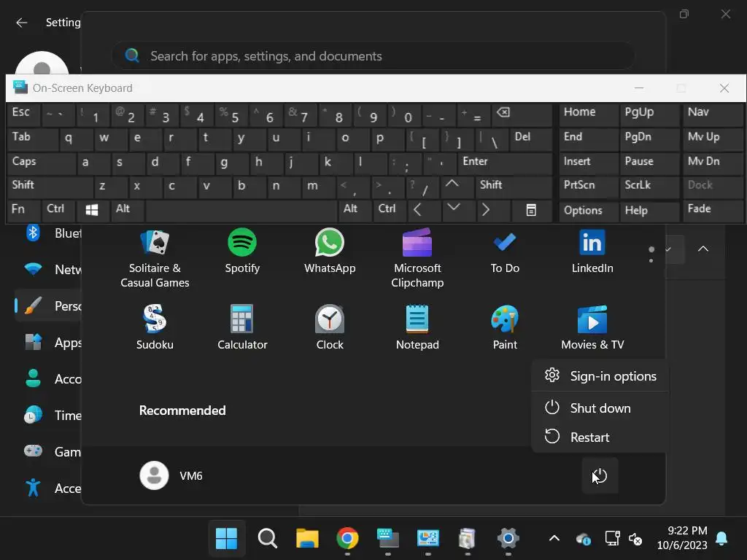Select Accounts in Settings sidebar
This screenshot has height=560, width=747.
[50, 379]
